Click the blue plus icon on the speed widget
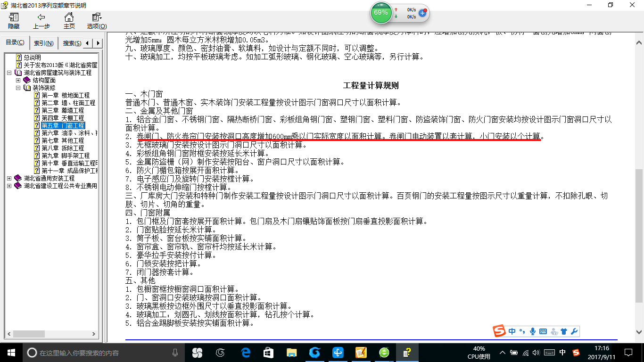The image size is (644, 362). pyautogui.click(x=422, y=13)
